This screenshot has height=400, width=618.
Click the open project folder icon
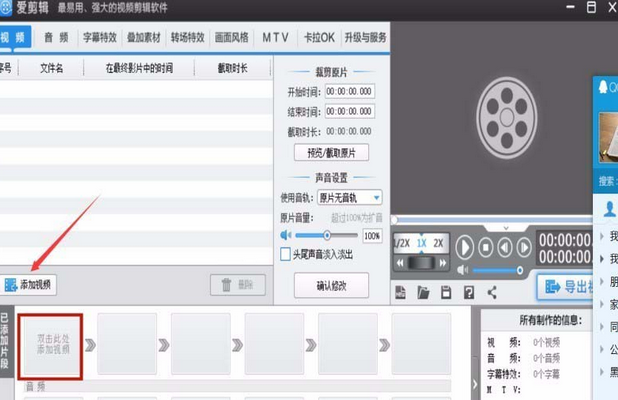click(x=423, y=292)
